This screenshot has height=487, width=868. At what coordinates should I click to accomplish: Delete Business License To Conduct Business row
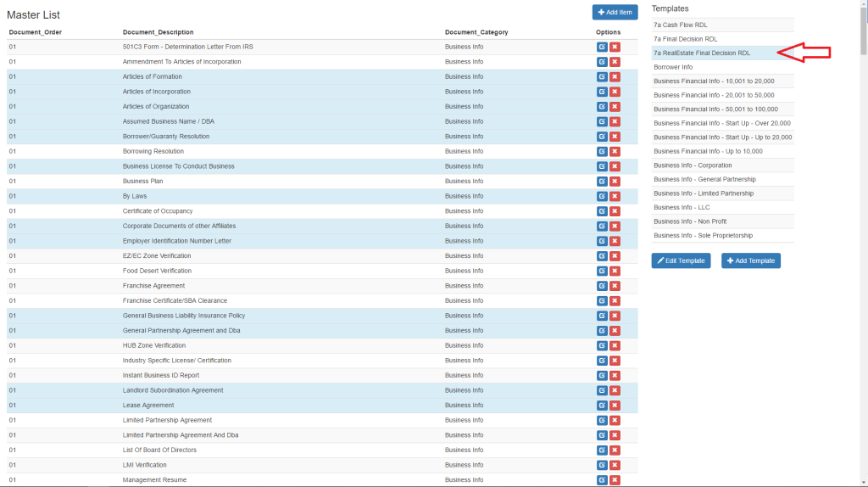click(x=615, y=167)
